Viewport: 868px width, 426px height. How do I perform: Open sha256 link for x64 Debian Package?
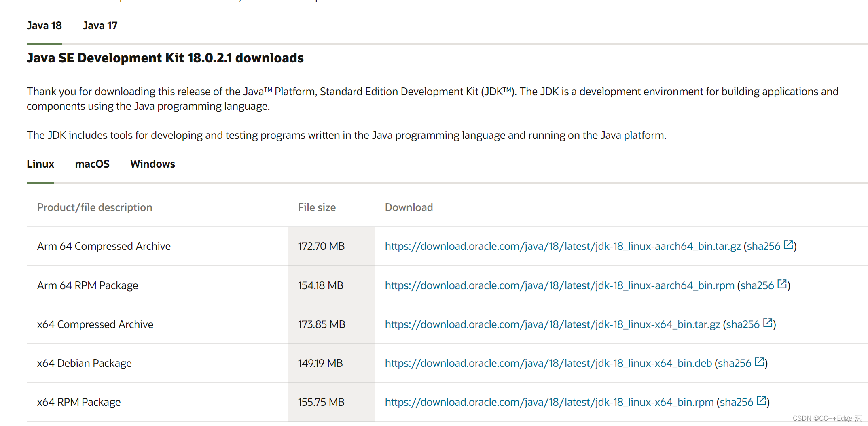(735, 363)
